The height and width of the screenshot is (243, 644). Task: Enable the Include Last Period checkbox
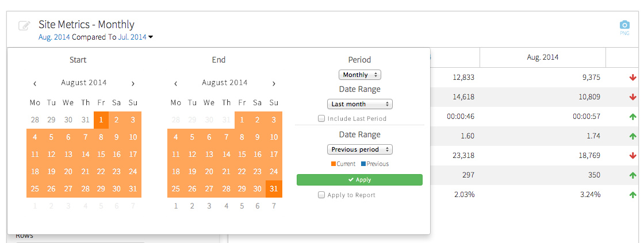coord(321,119)
